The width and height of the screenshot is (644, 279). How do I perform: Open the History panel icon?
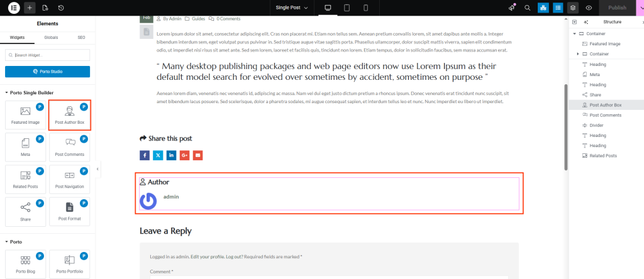(60, 8)
